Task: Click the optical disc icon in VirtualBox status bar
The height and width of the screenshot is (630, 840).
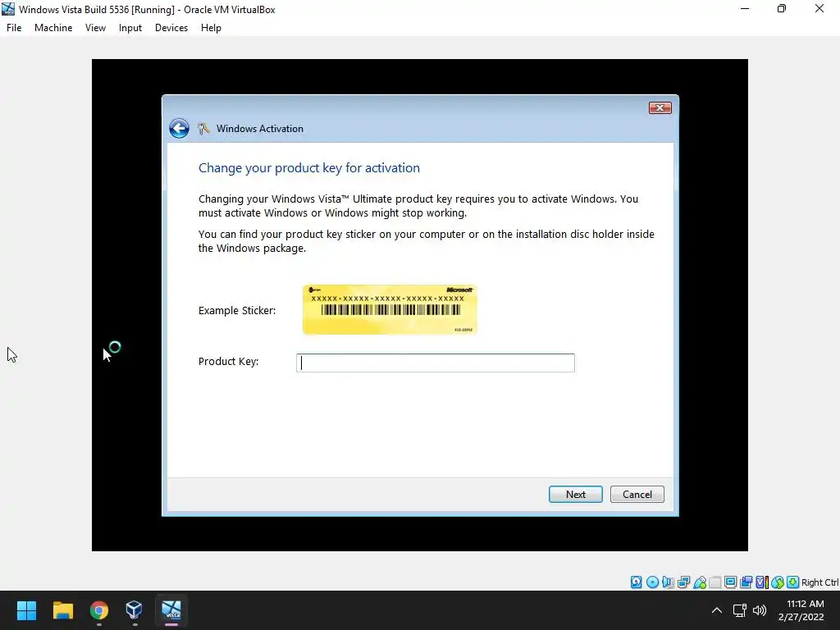Action: pyautogui.click(x=652, y=582)
